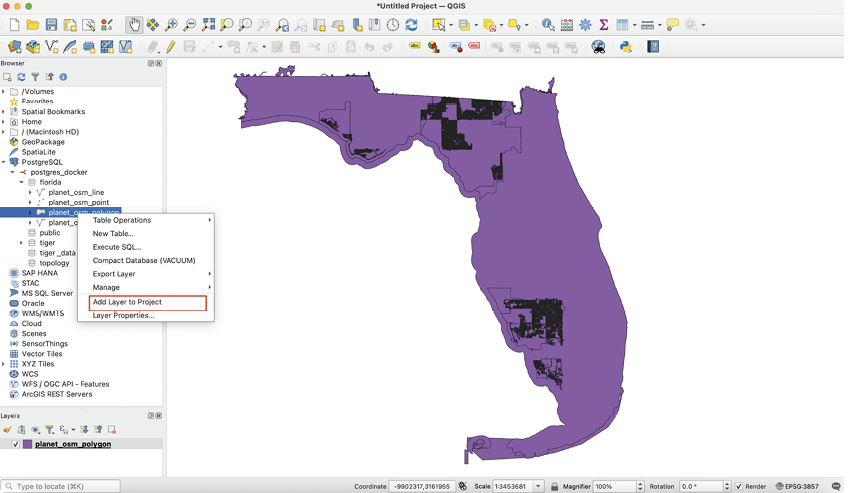Image resolution: width=858 pixels, height=493 pixels.
Task: Collapse the PostgreSQL browser node
Action: coord(4,162)
